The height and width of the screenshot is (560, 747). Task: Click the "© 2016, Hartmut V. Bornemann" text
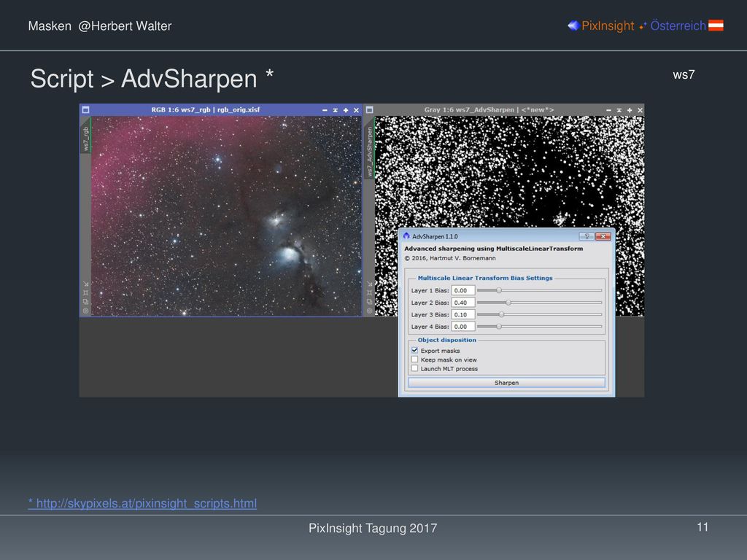pos(450,258)
